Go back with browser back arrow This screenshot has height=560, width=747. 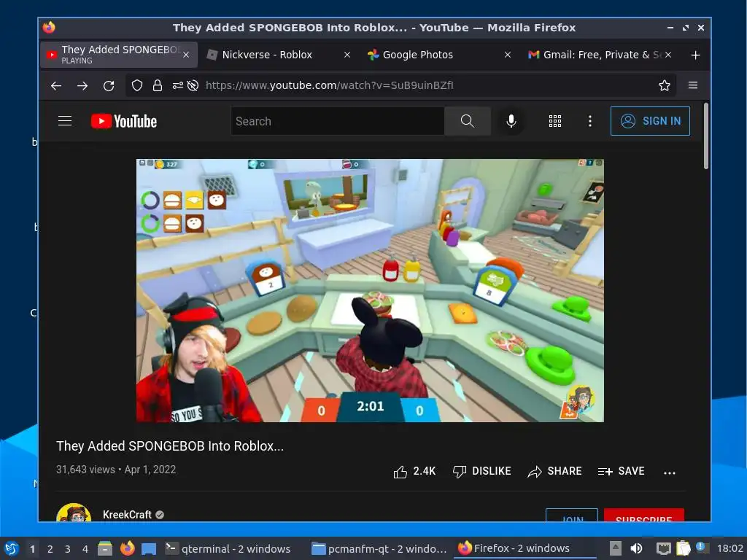point(56,86)
